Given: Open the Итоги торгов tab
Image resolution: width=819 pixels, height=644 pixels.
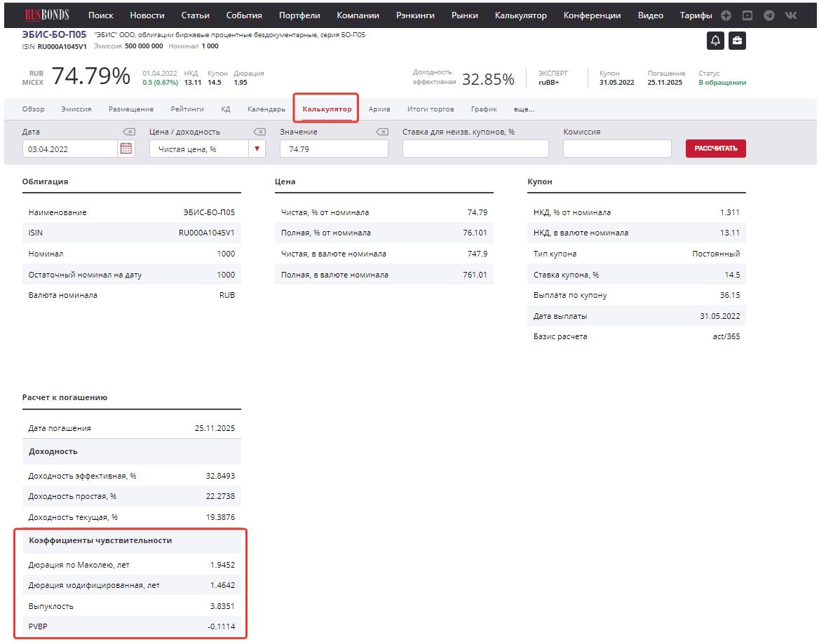Looking at the screenshot, I should coord(431,109).
